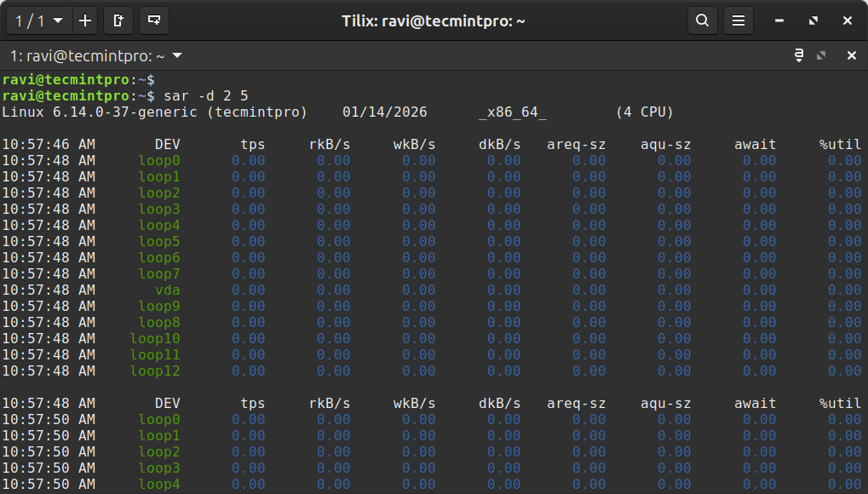Click the first await column header
868x494 pixels.
tap(755, 144)
